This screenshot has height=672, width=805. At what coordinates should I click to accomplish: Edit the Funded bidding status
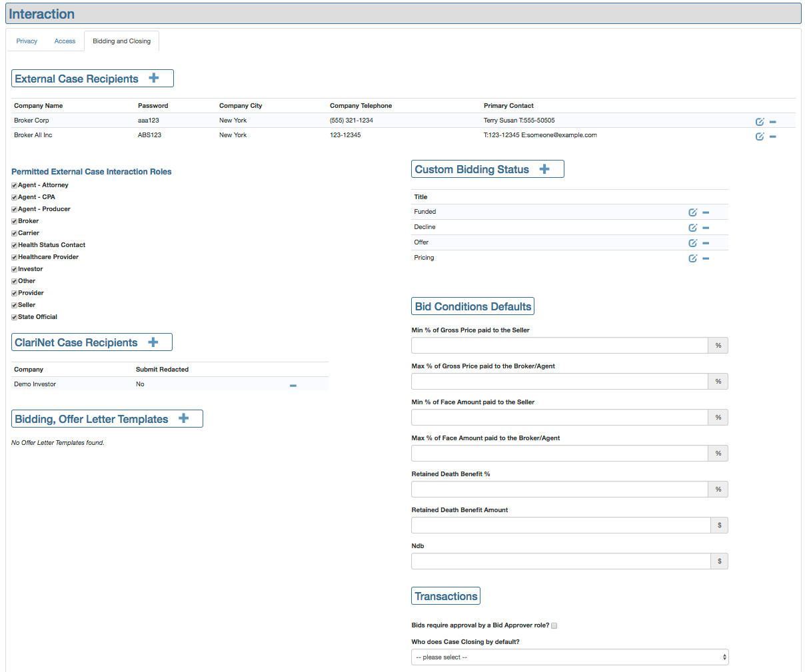pyautogui.click(x=692, y=212)
